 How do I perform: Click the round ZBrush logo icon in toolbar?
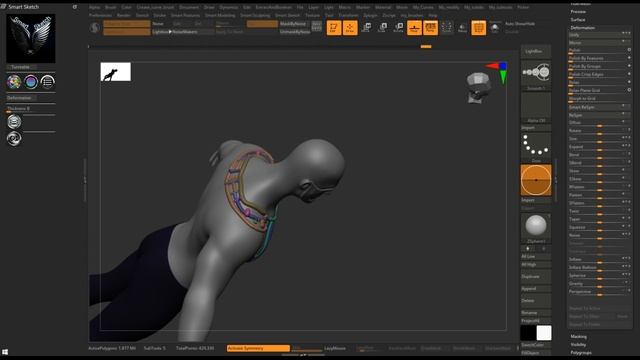pos(95,28)
